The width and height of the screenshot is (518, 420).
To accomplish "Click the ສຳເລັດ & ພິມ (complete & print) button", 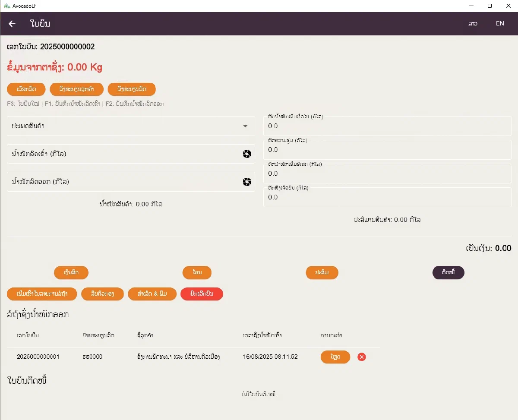I will (x=152, y=294).
